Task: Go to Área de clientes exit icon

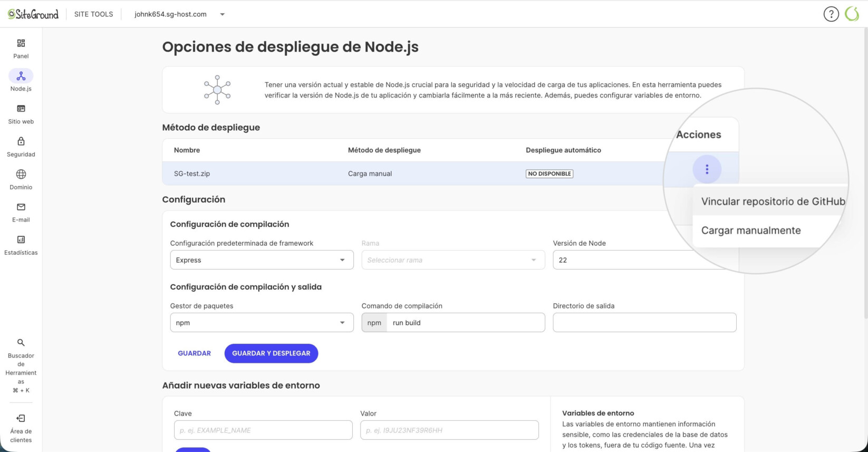Action: tap(21, 418)
